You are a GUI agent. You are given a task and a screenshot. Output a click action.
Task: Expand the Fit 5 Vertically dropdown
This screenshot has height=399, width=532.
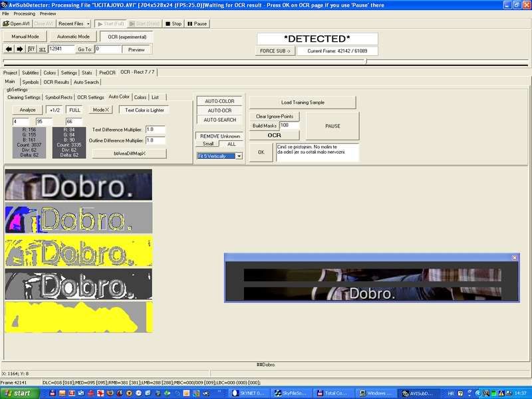coord(239,156)
